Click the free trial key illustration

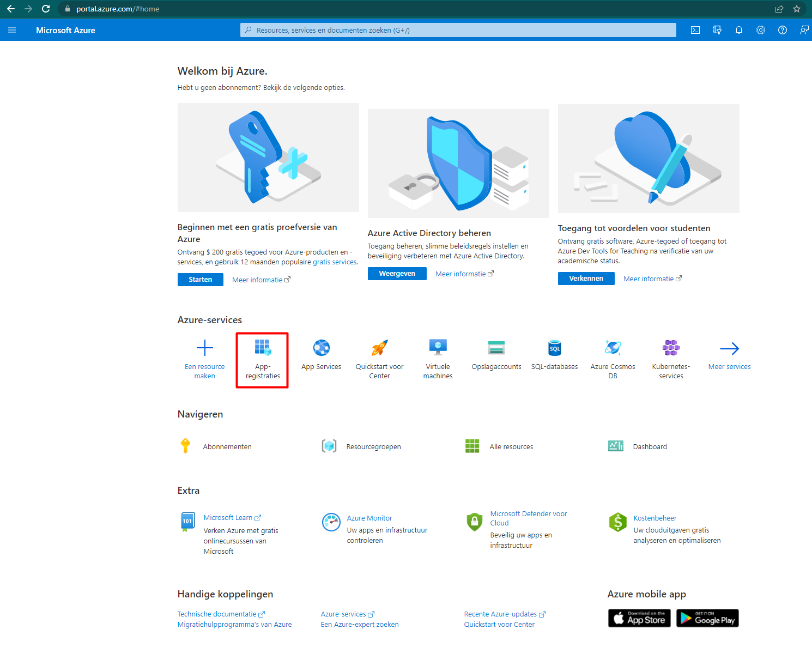coord(268,158)
